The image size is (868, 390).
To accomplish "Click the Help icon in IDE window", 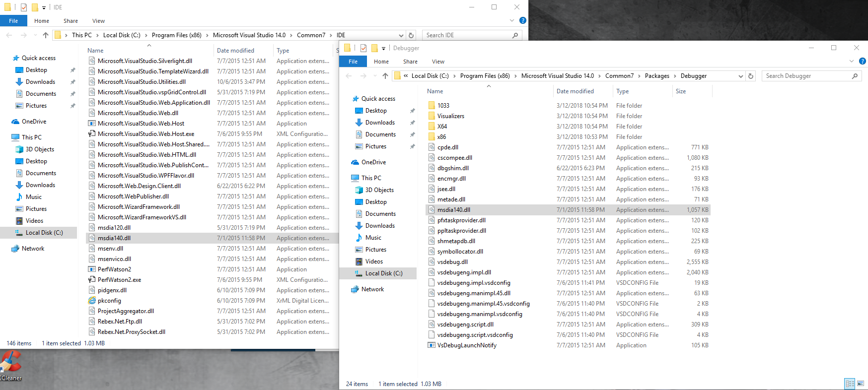I will click(523, 20).
